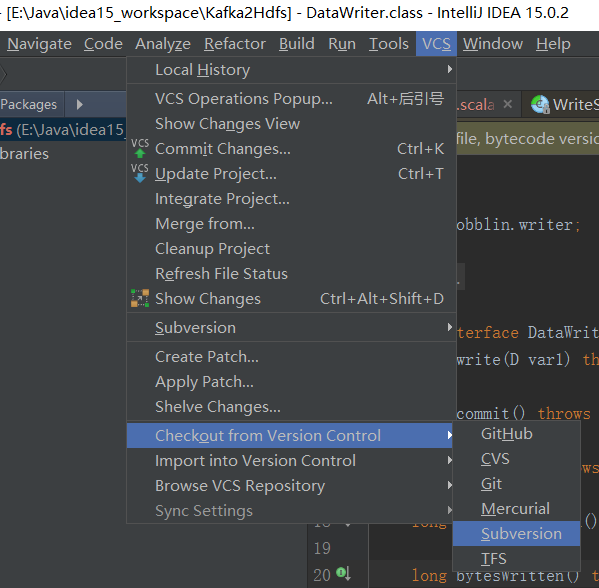Open the Code menu
Screen dimensions: 599x588
point(103,44)
